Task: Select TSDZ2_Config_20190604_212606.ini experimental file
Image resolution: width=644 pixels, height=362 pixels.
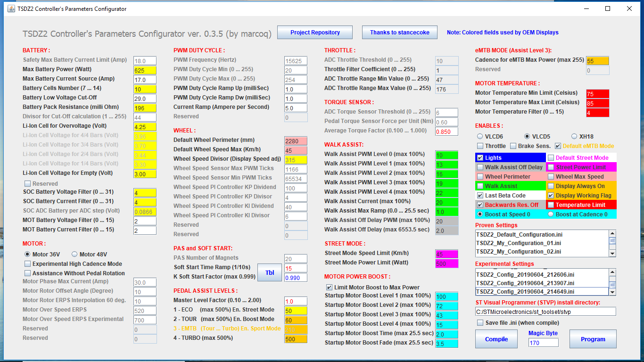Action: 542,274
